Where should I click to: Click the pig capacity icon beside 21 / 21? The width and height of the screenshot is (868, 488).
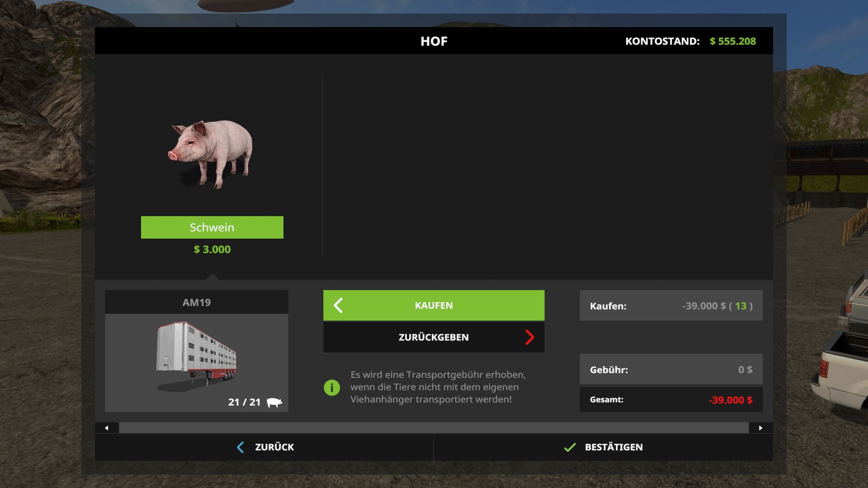click(x=274, y=402)
